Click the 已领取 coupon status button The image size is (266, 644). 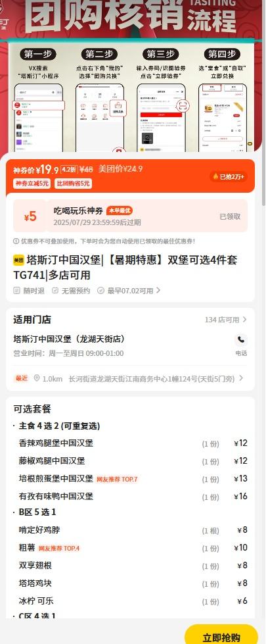230,216
